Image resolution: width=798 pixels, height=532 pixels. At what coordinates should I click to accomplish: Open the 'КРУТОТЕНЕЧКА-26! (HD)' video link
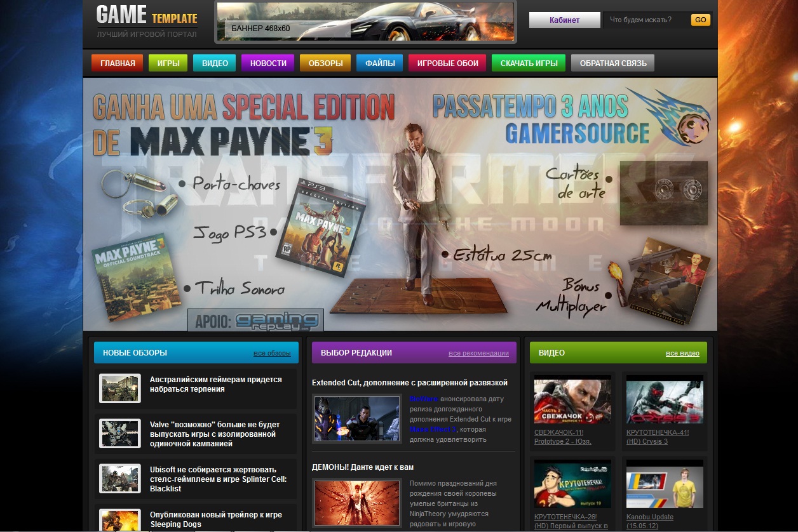click(571, 521)
